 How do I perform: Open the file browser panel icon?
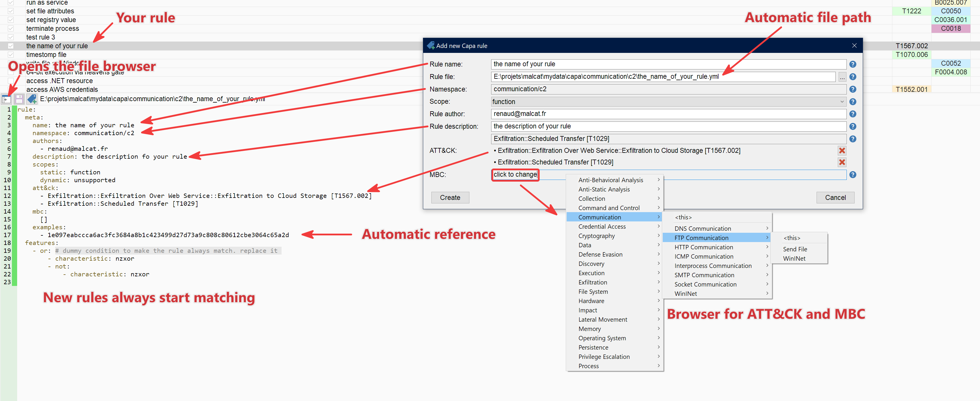(6, 99)
